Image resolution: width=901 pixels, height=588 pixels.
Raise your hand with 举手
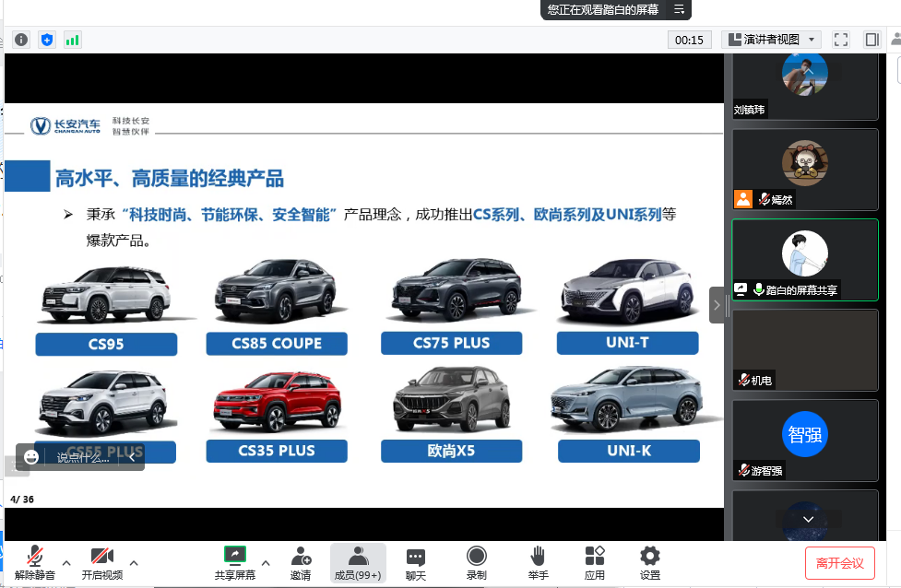(538, 562)
